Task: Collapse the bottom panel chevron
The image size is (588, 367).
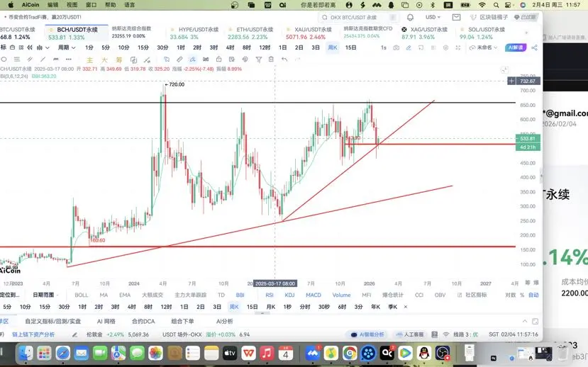Action: [525, 322]
